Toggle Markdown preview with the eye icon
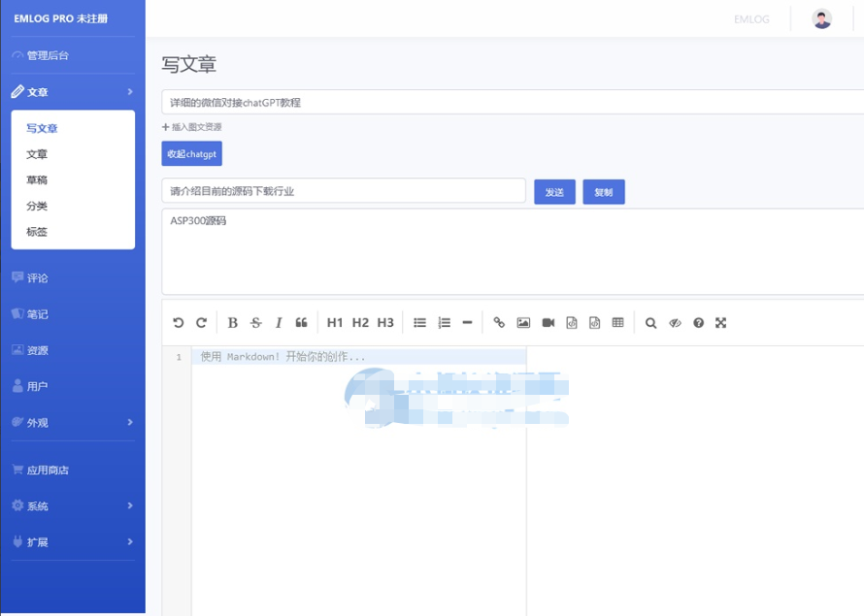Image resolution: width=864 pixels, height=616 pixels. (x=675, y=322)
